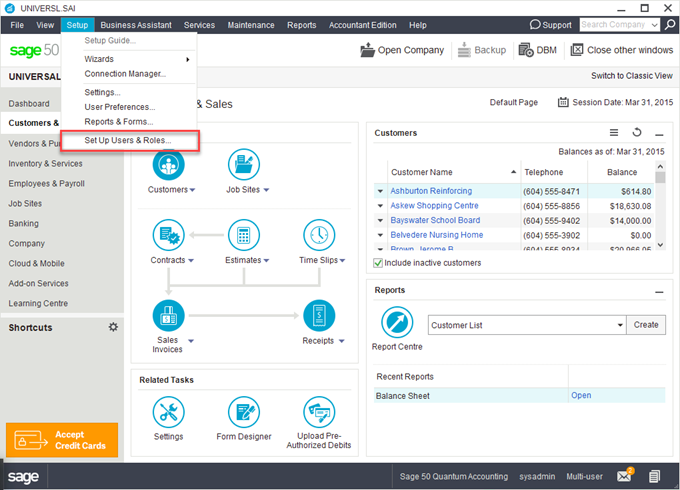Open the Accountant Edition menu
Viewport: 680px width, 490px height.
363,25
